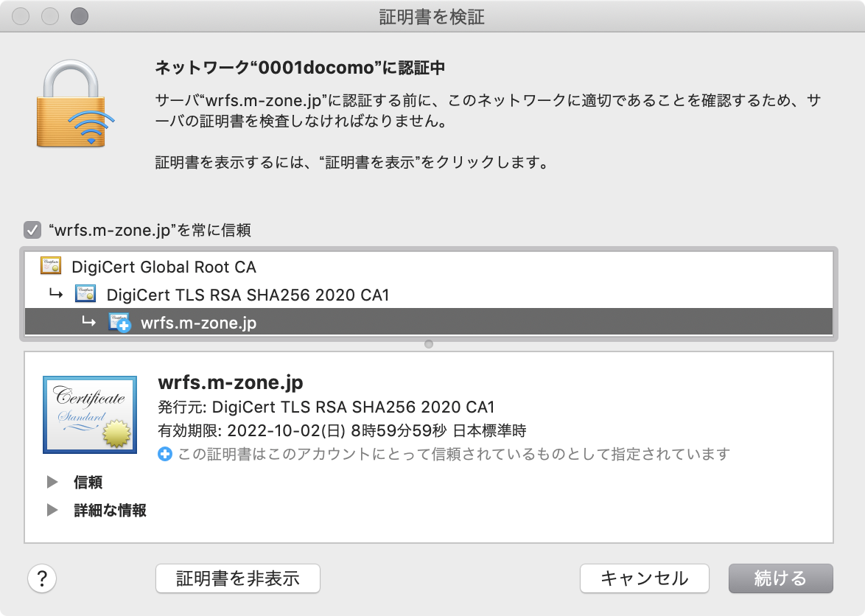Screen dimensions: 865x616
Task: Click the 詳細な情報 label
Action: click(x=111, y=510)
